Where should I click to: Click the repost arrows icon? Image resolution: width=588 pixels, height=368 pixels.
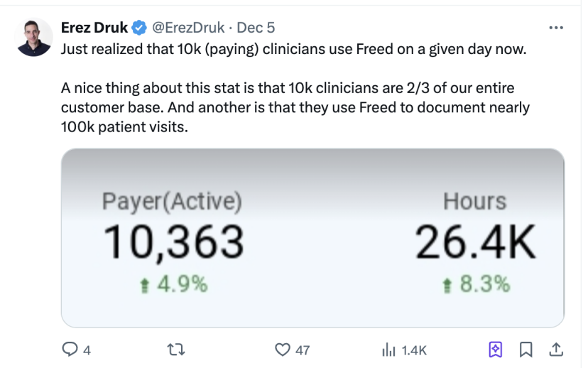[176, 350]
